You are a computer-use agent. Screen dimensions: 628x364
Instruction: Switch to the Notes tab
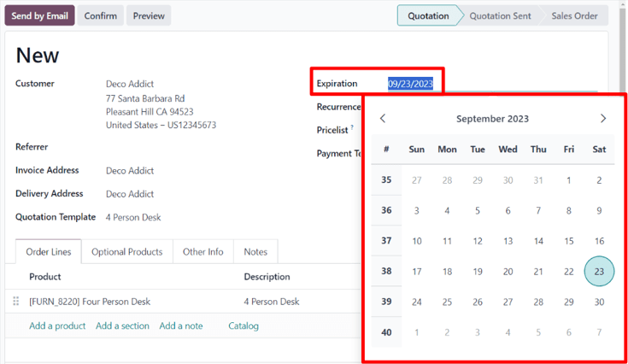[255, 252]
